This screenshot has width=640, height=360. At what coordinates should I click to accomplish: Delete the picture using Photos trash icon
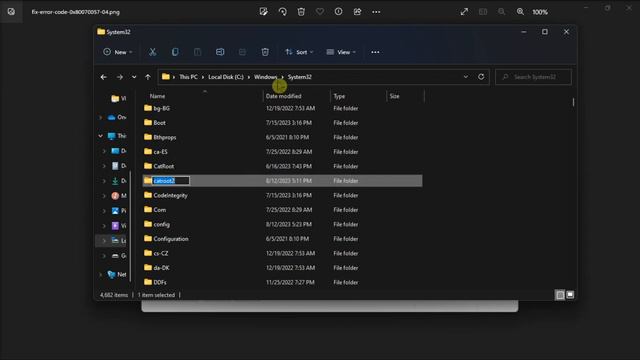301,12
